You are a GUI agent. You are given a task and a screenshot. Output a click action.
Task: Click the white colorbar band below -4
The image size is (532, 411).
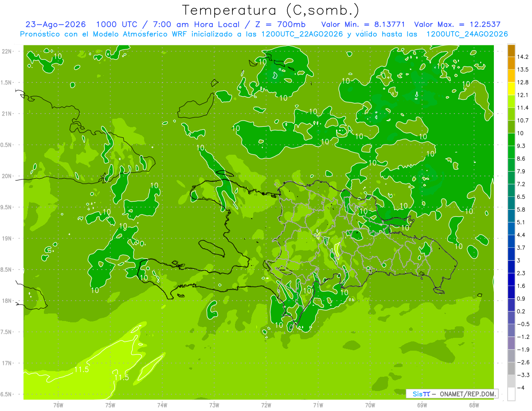pyautogui.click(x=511, y=394)
